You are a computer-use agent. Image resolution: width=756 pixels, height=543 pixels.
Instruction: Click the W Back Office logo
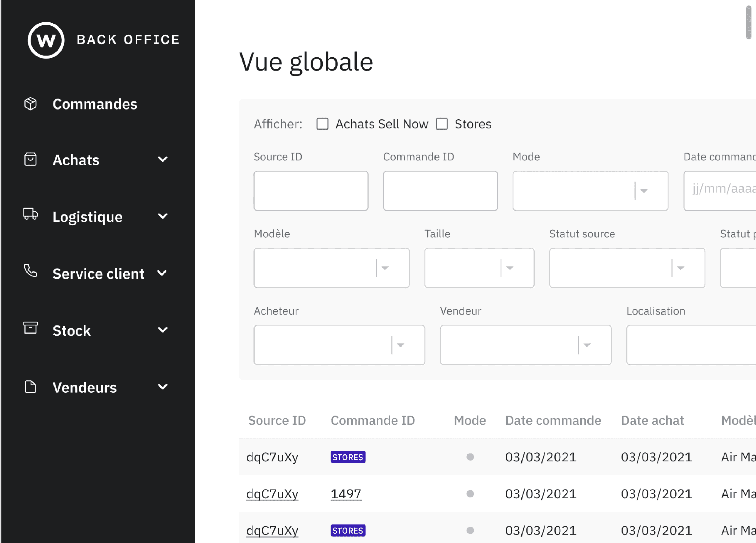pos(46,40)
